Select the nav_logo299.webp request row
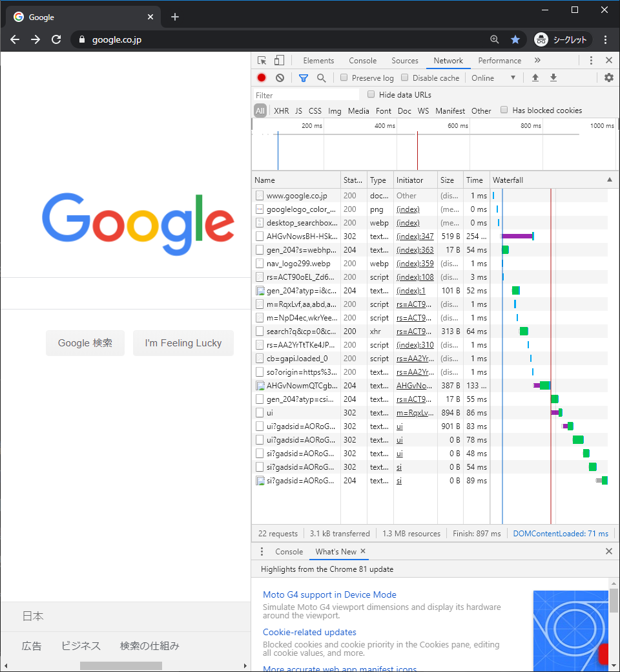620x672 pixels. point(429,264)
